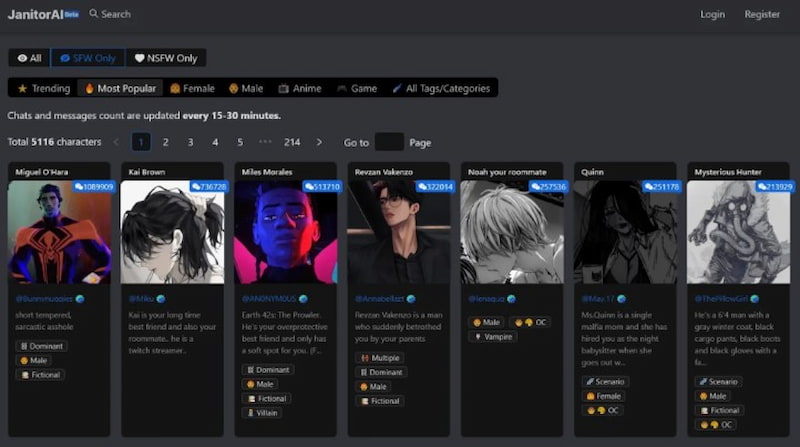Click Male tag on Miles Morales card

point(260,384)
